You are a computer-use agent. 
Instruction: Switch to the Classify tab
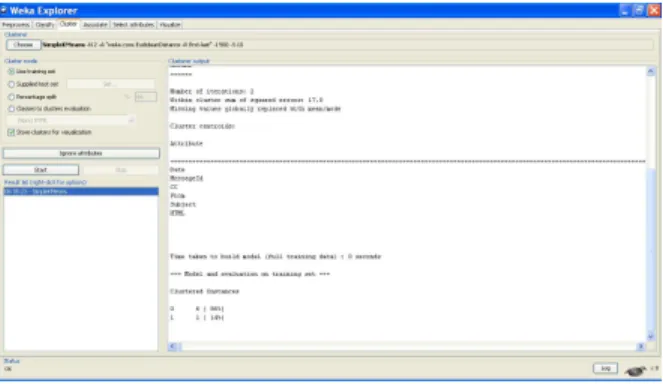44,25
